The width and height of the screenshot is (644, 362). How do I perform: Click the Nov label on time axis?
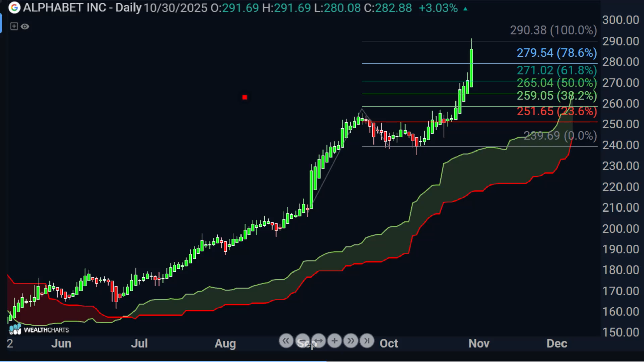(479, 343)
